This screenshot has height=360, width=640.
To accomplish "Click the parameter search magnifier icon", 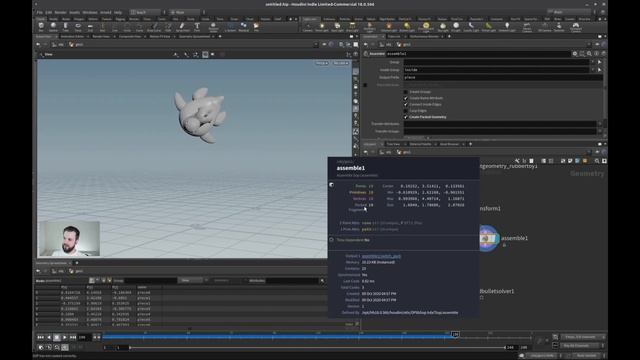I will 589,53.
